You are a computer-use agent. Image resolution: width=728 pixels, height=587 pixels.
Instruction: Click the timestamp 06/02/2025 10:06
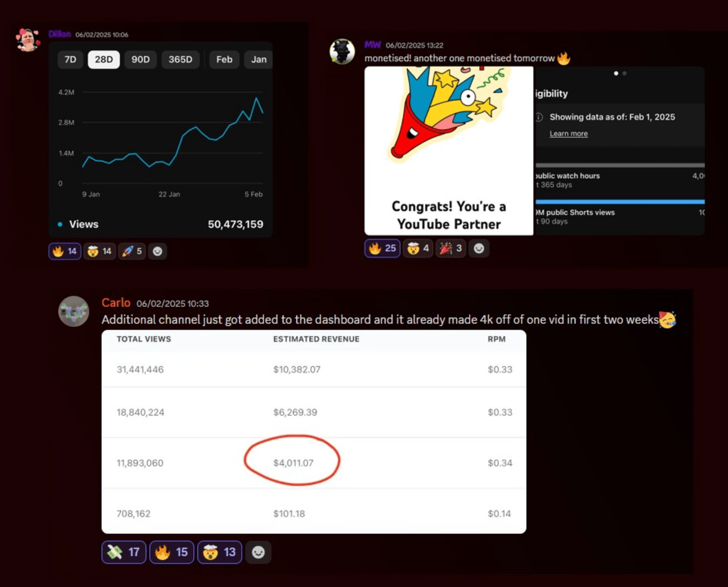point(102,34)
